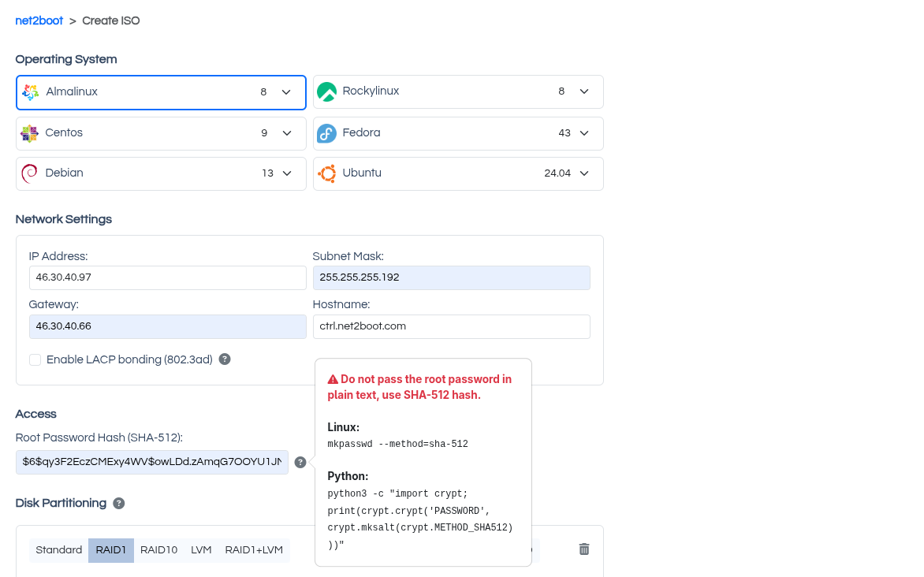Click the Rockylinux logo icon
The height and width of the screenshot is (577, 924).
pos(326,92)
